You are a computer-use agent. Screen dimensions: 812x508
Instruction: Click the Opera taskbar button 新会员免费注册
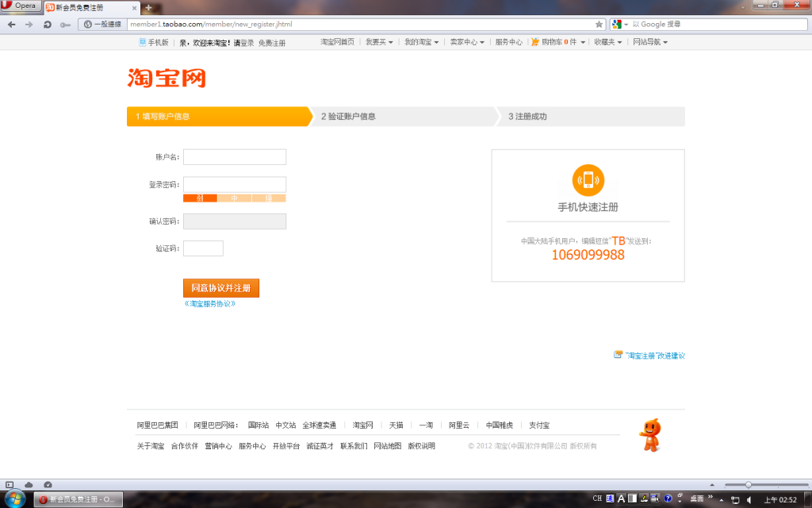tap(79, 499)
